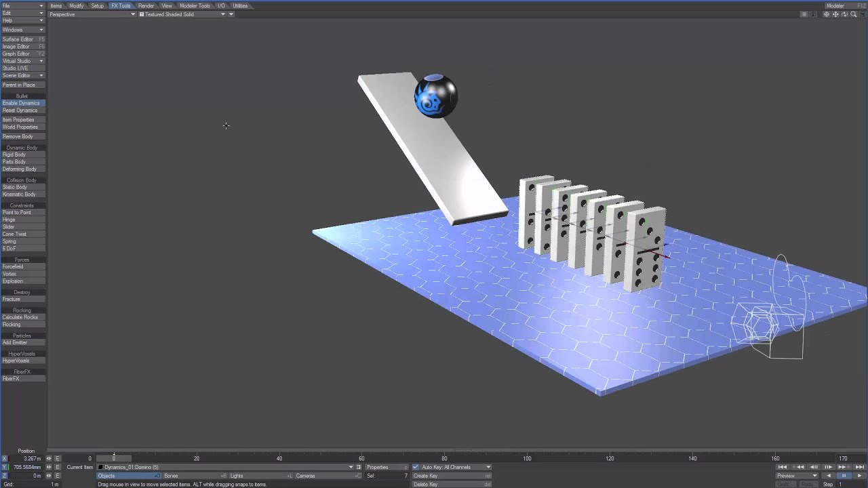The width and height of the screenshot is (868, 488).
Task: Toggle the Y axis button
Action: [4, 467]
